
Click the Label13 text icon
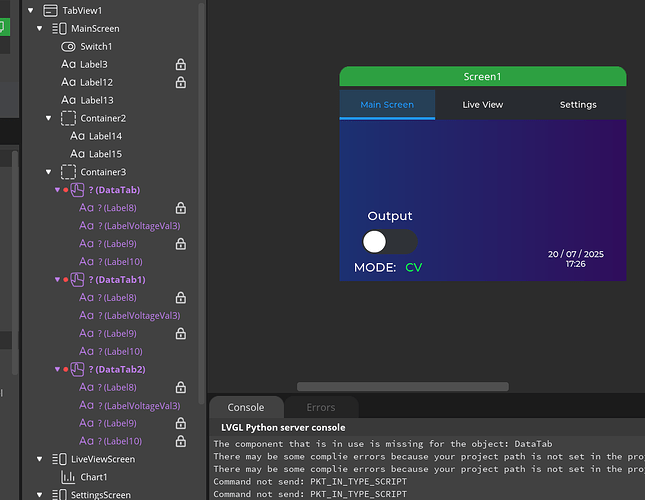tap(68, 100)
